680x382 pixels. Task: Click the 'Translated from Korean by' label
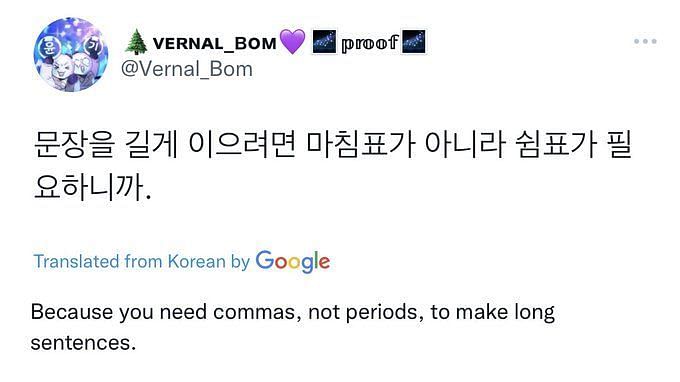click(x=141, y=262)
